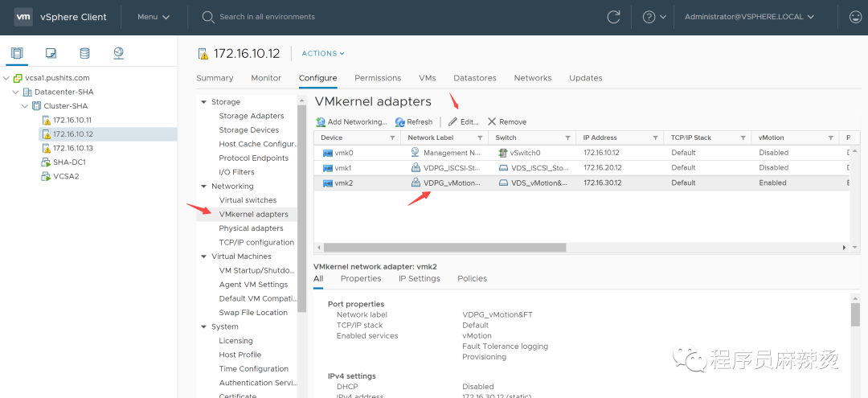Click the search magnifier icon
Viewport: 868px width, 398px height.
click(208, 17)
